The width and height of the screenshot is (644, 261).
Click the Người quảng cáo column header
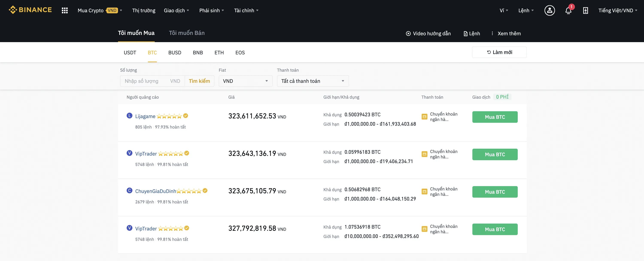143,97
